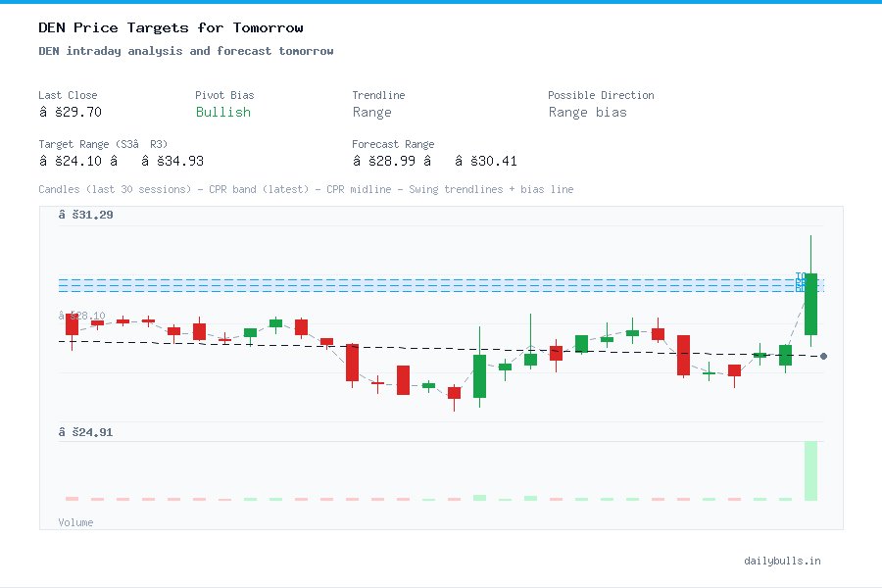Click the tall green last candle on the chart
Viewport: 882px width, 588px height.
click(810, 304)
